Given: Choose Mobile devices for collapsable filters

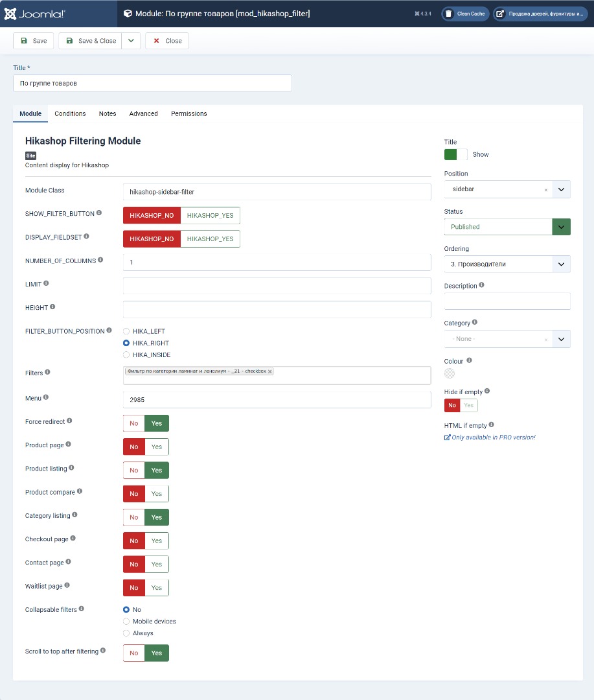Looking at the screenshot, I should tap(126, 622).
